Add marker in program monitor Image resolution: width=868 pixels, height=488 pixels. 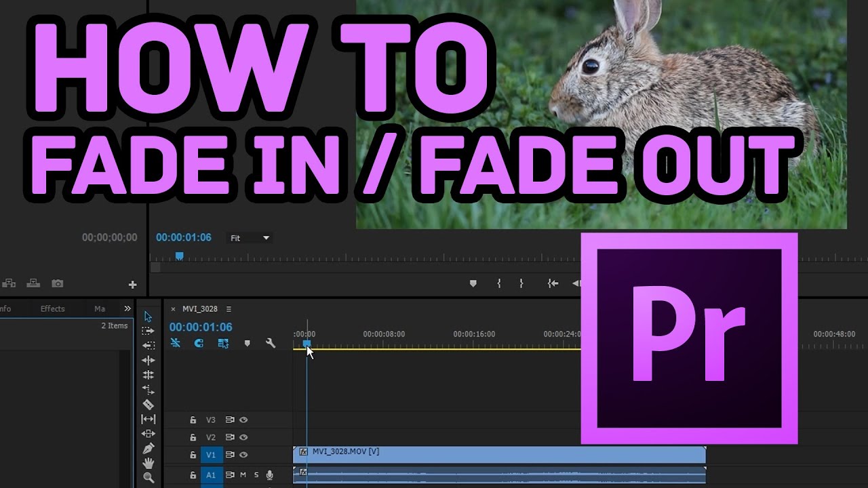pyautogui.click(x=473, y=283)
